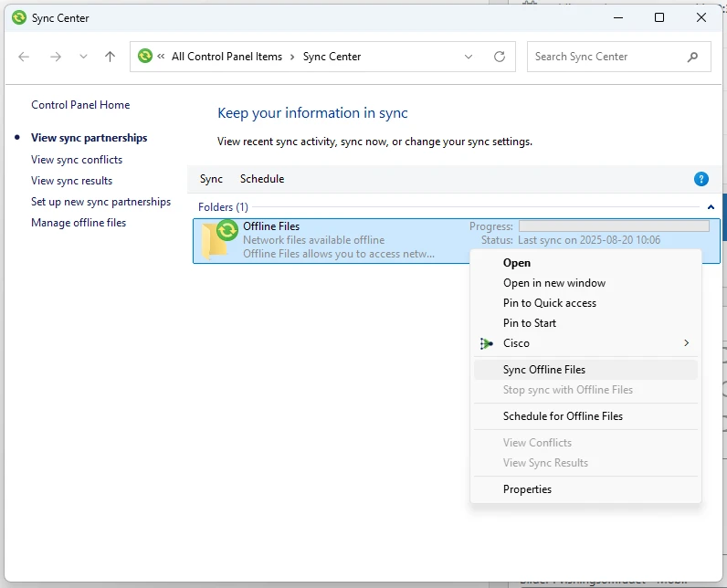Go back with the left arrow
Viewport: 727px width, 588px height.
pos(24,57)
